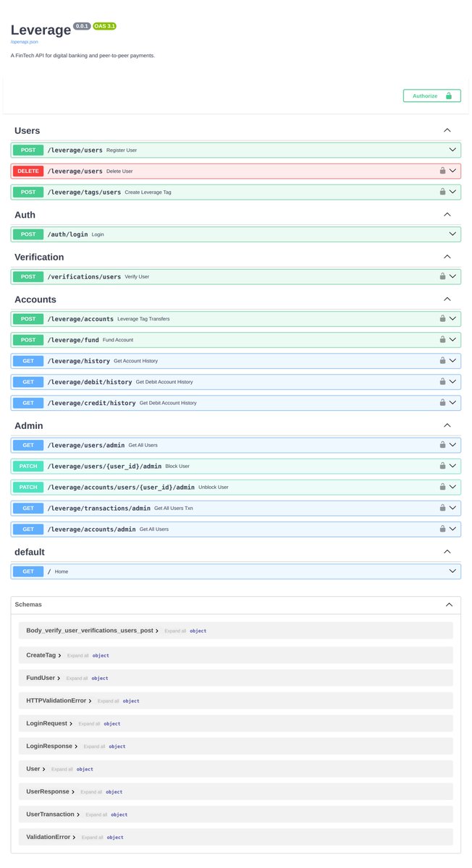Click lock icon on Get All Users Txn row
The height and width of the screenshot is (868, 472).
(x=442, y=508)
